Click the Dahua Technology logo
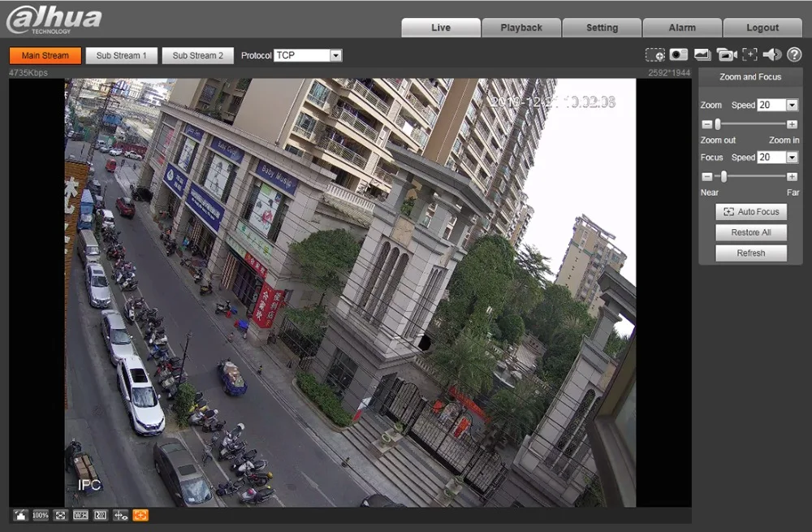Screen dimensions: 812x532 [x=54, y=19]
